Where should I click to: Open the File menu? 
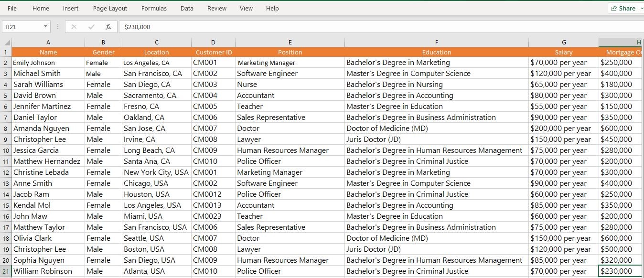click(x=12, y=8)
